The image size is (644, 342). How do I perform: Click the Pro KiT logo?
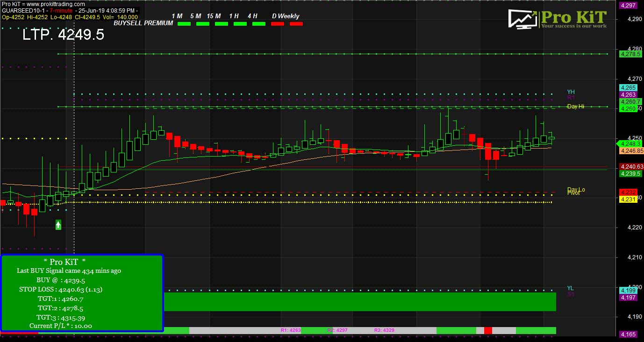pos(557,19)
